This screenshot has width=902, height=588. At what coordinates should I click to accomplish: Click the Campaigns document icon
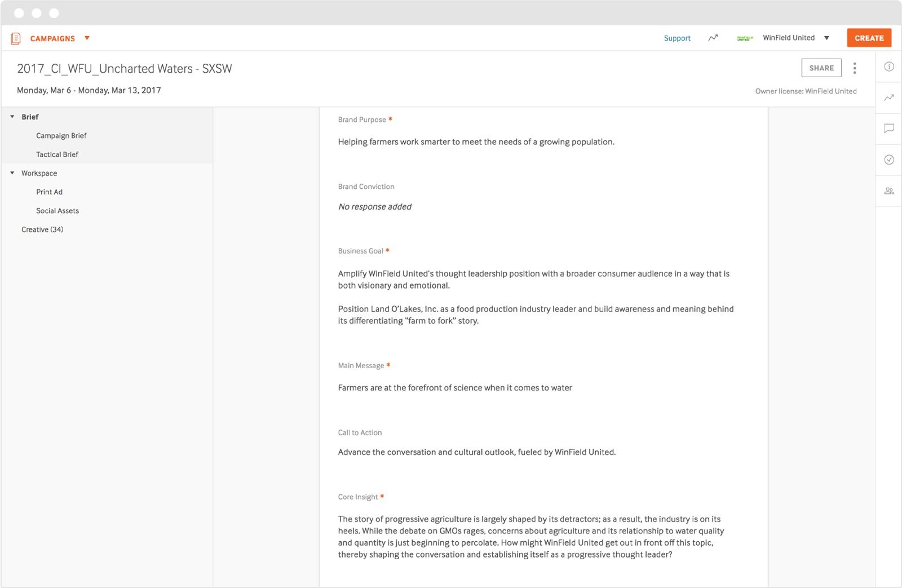[x=16, y=38]
